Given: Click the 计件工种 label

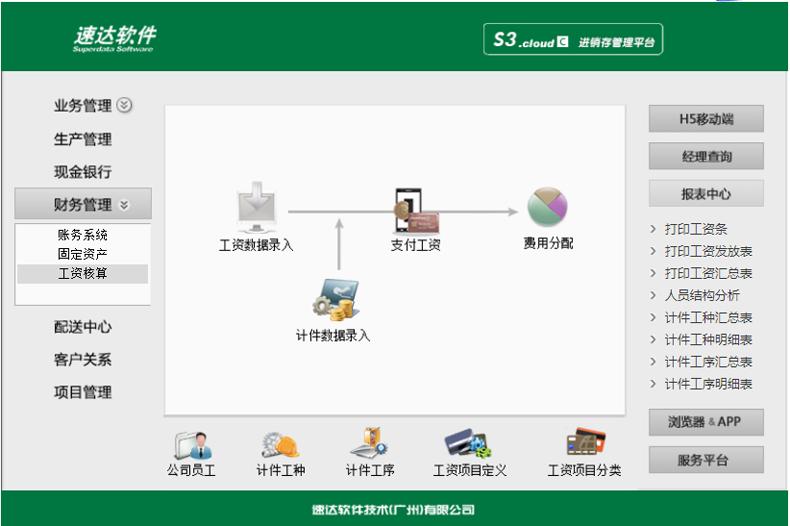Looking at the screenshot, I should point(281,470).
